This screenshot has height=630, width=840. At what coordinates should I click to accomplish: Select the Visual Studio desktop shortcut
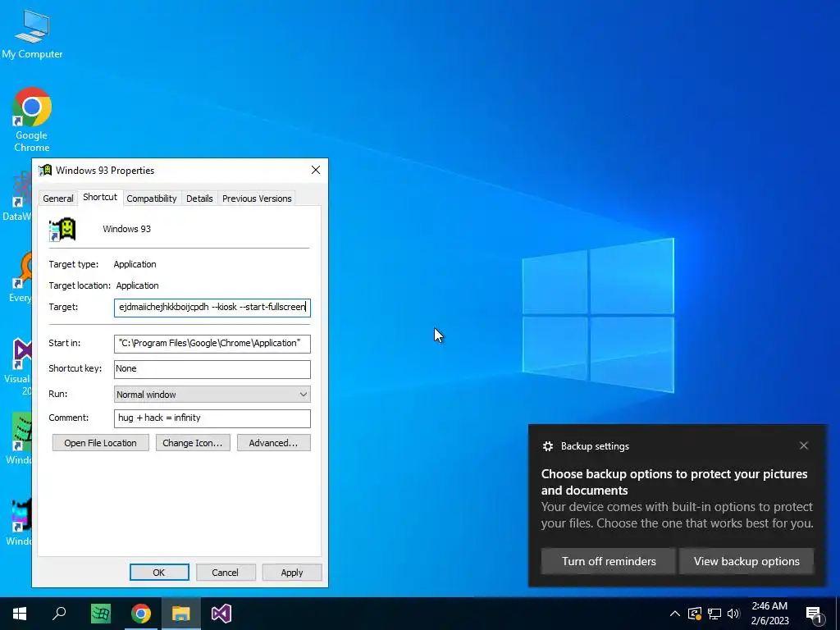pos(21,367)
